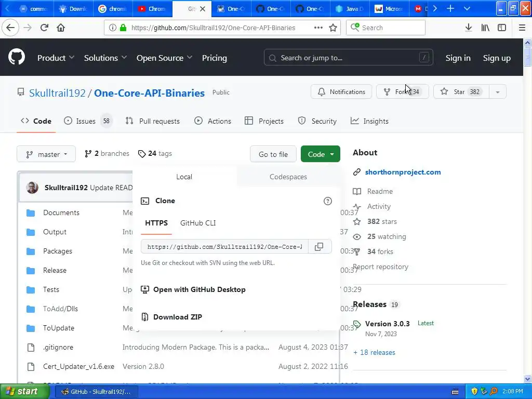Open the Documents folder
This screenshot has width=532, height=399.
click(x=61, y=212)
